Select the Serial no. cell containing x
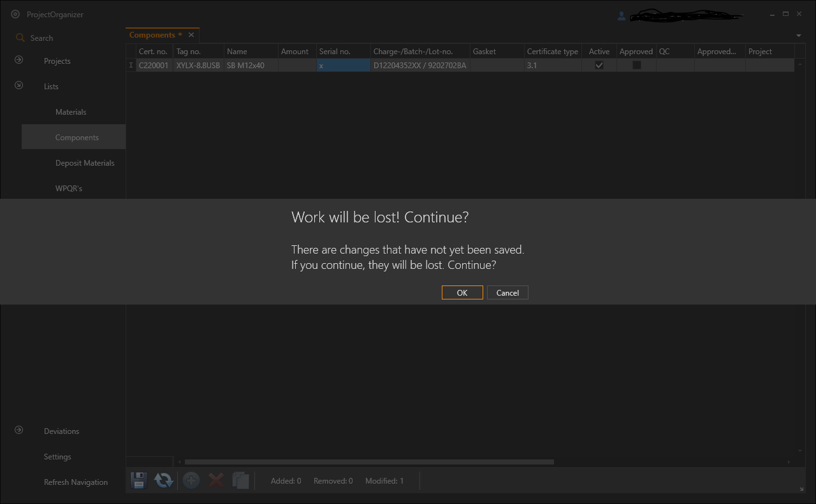Viewport: 816px width, 504px height. (x=342, y=64)
